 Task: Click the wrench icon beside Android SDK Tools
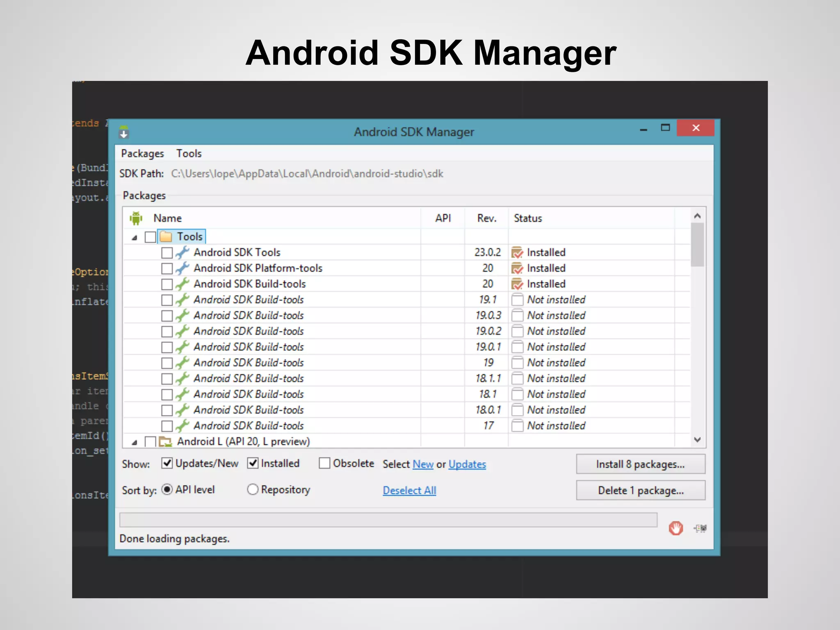click(183, 252)
